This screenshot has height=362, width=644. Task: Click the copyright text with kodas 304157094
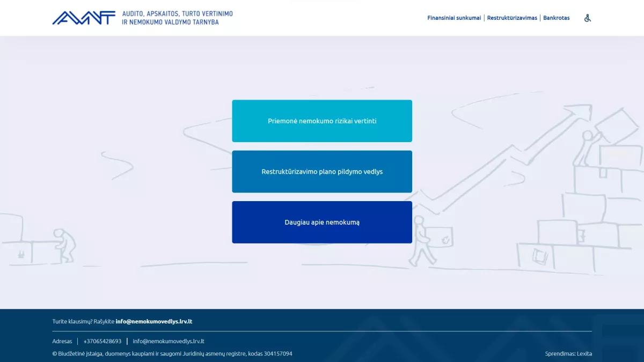(172, 353)
